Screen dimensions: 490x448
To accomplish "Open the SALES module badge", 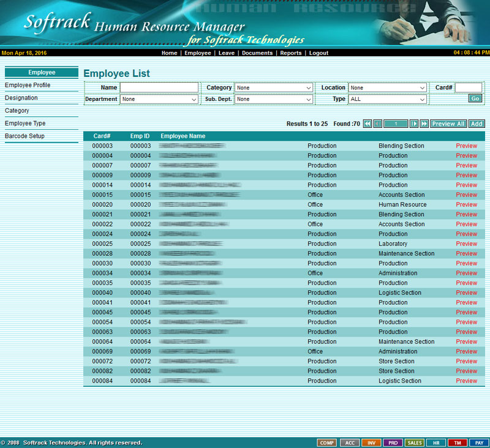I will click(x=415, y=442).
